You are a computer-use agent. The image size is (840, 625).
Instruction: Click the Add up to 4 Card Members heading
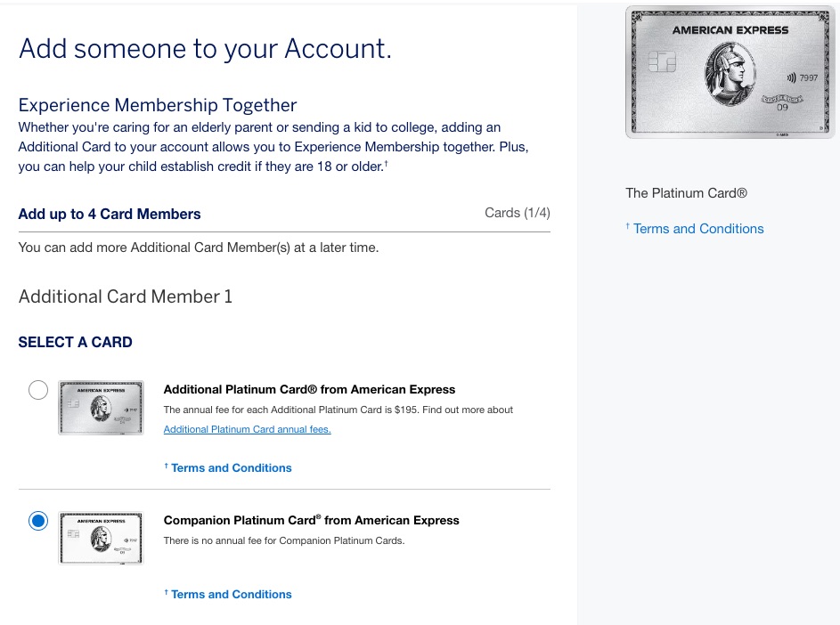point(110,214)
